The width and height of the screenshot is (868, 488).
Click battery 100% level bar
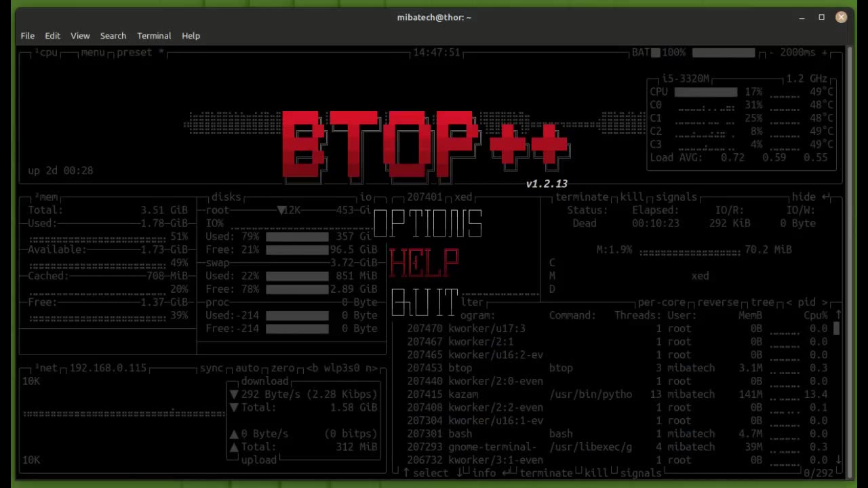(724, 53)
